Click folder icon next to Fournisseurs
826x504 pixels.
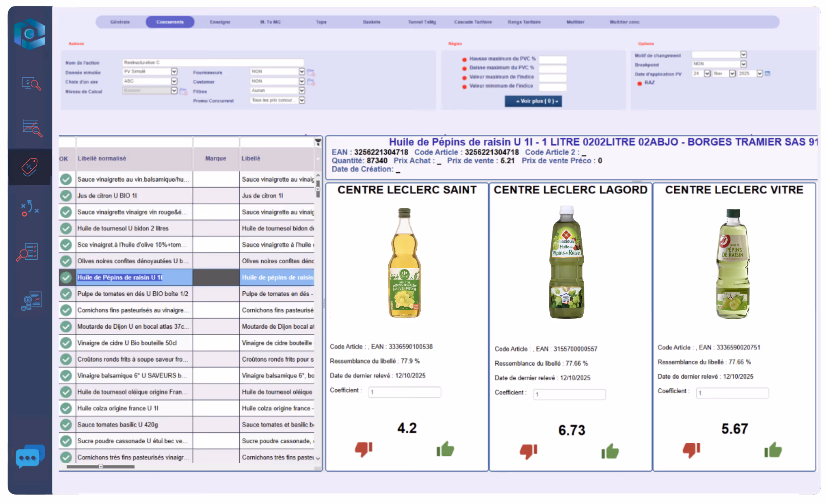tap(311, 72)
